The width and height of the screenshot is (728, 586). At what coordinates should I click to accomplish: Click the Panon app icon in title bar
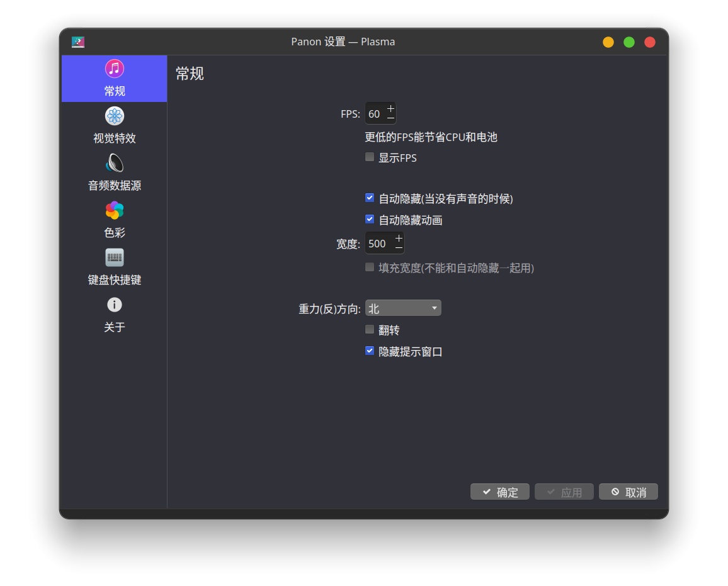click(78, 42)
